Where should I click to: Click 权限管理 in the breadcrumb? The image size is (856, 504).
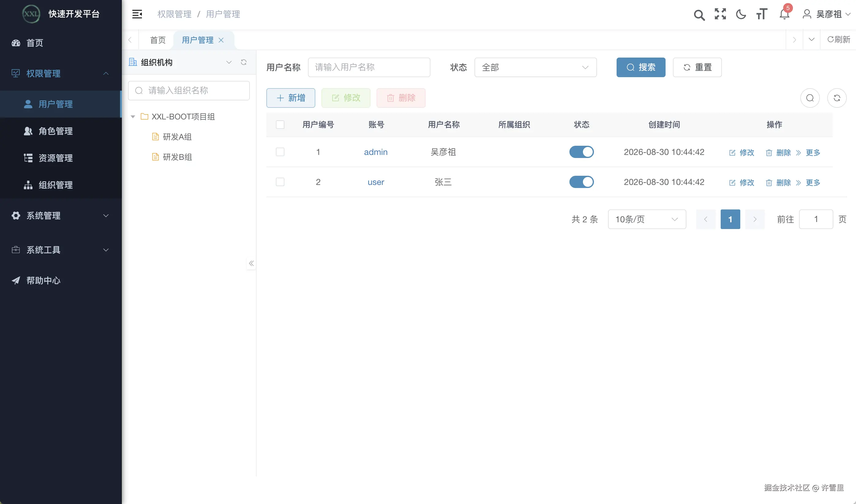[x=174, y=14]
